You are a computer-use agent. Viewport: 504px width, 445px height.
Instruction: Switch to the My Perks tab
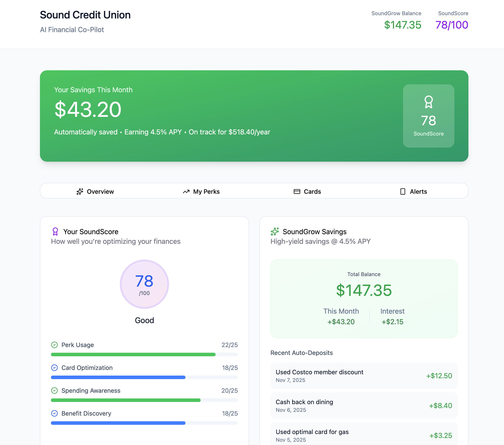[x=201, y=192]
